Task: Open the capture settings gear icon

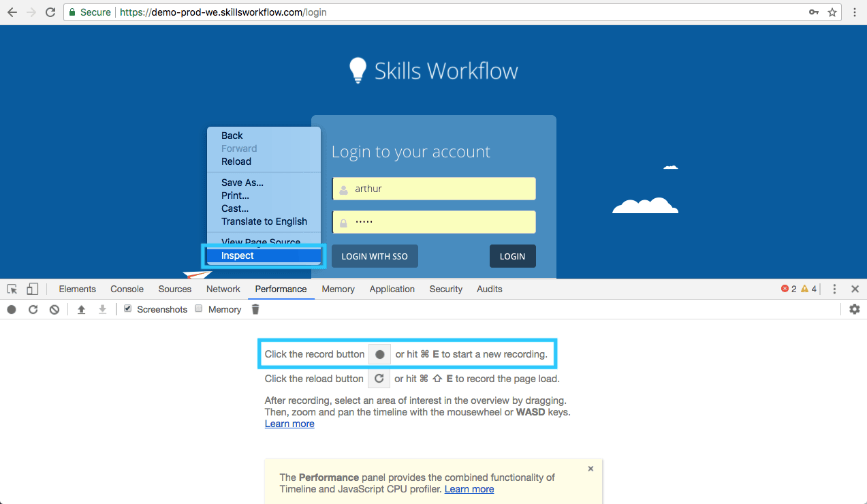Action: coord(854,309)
